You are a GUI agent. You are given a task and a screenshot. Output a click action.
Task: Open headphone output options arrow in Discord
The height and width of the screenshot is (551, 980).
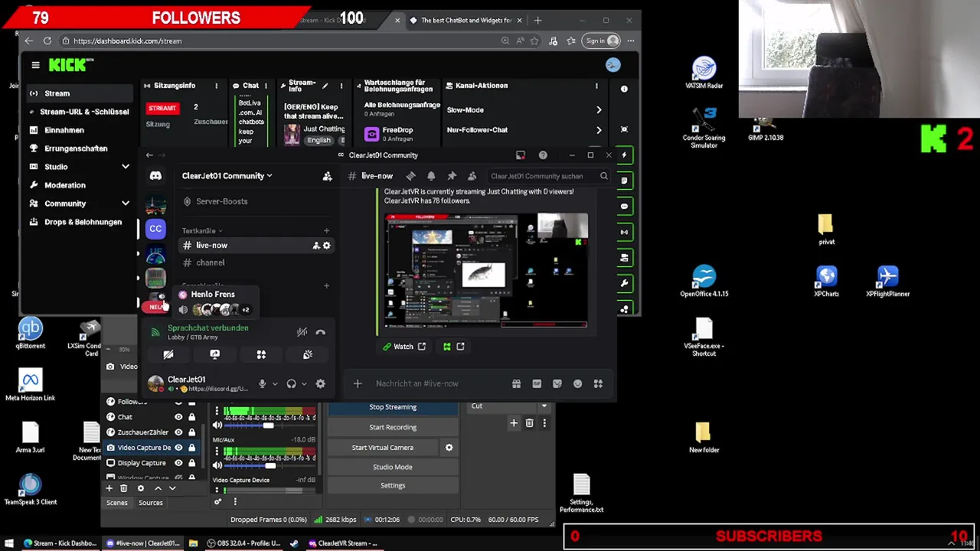304,383
